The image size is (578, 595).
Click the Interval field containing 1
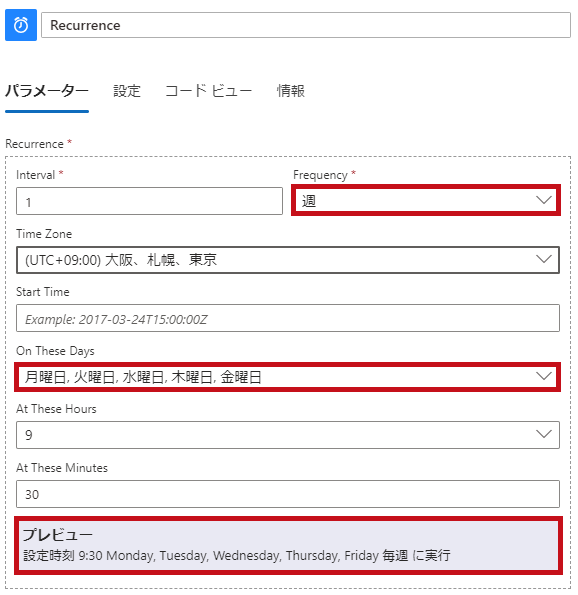click(150, 201)
